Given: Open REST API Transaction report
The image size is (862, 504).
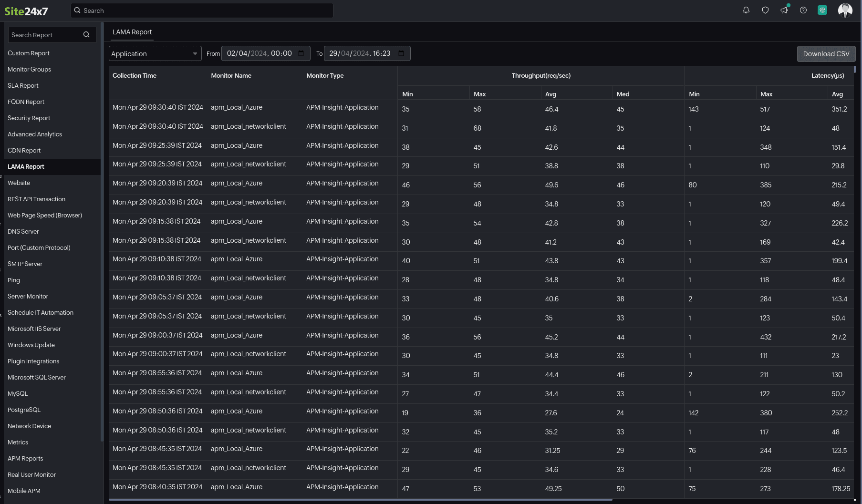Looking at the screenshot, I should coord(36,199).
